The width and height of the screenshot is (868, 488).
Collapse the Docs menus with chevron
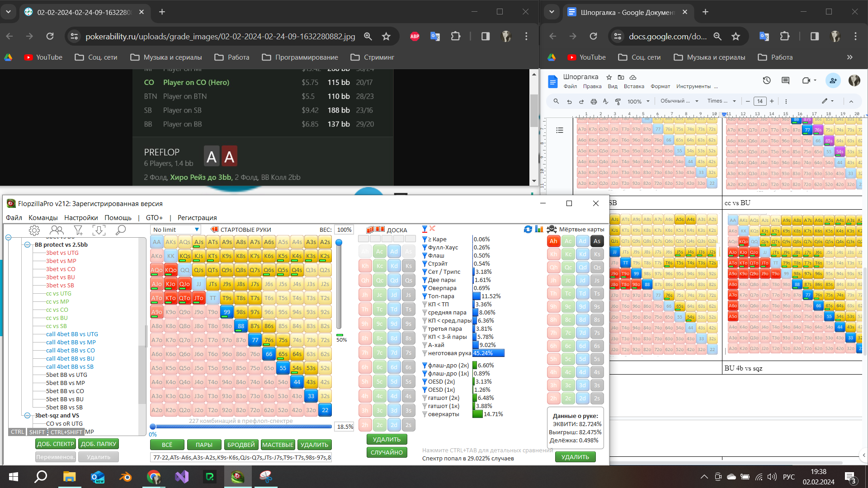point(851,101)
